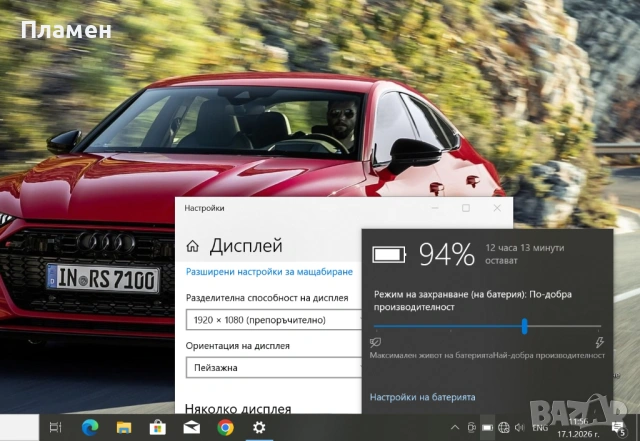The width and height of the screenshot is (640, 441).
Task: Maximize the Настройки settings window
Action: 466,208
